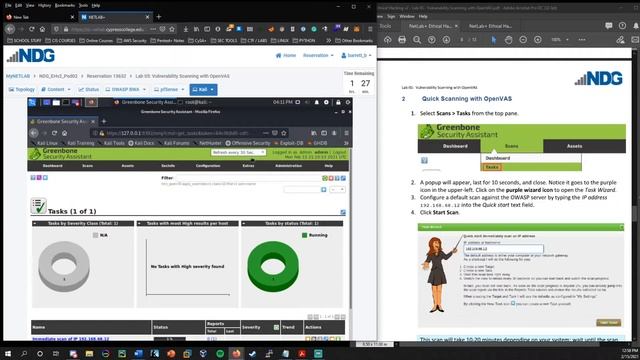This screenshot has height=360, width=640.
Task: Click the Kali Docs bookmark
Action: click(141, 143)
